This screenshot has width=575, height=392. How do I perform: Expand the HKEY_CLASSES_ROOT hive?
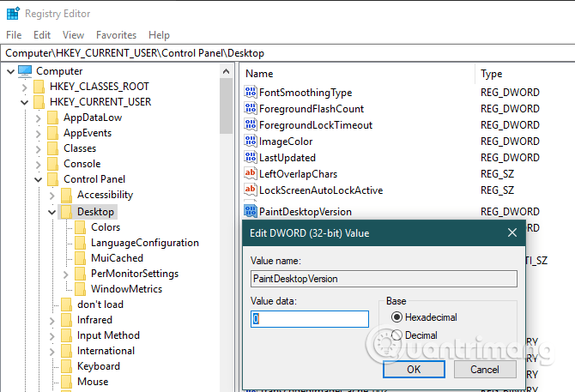click(24, 87)
